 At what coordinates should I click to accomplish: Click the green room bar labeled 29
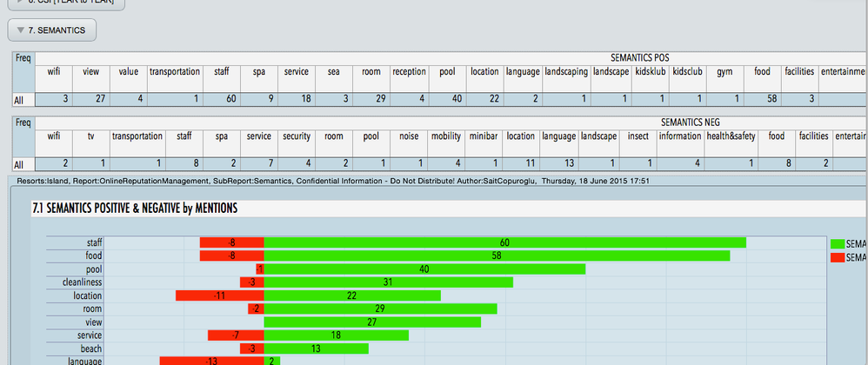[380, 309]
